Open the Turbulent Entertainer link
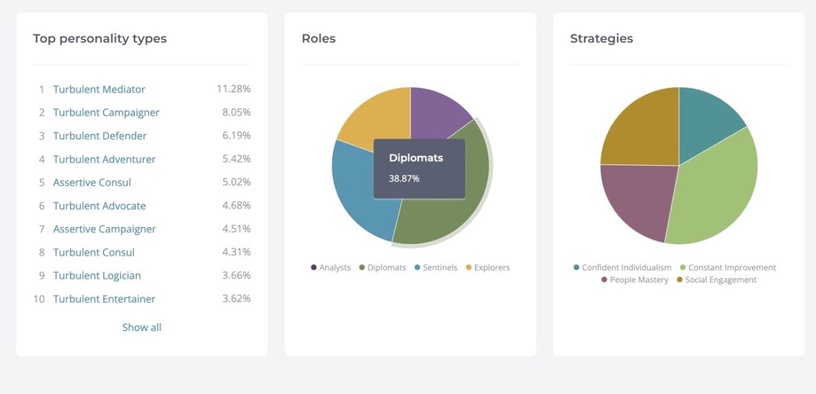 pyautogui.click(x=104, y=299)
